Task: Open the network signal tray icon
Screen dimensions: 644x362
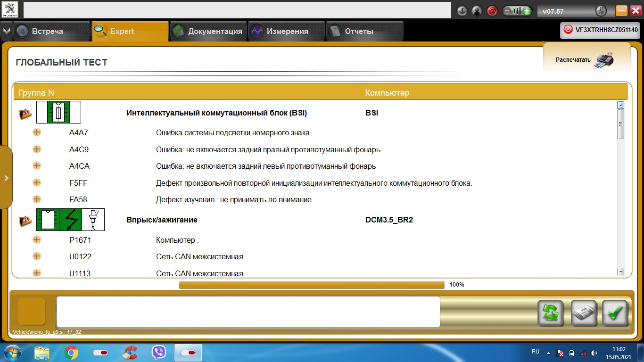Action: (583, 353)
